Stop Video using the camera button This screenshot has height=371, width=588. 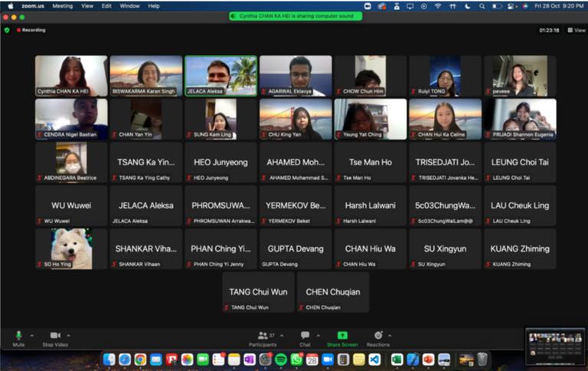(x=55, y=338)
